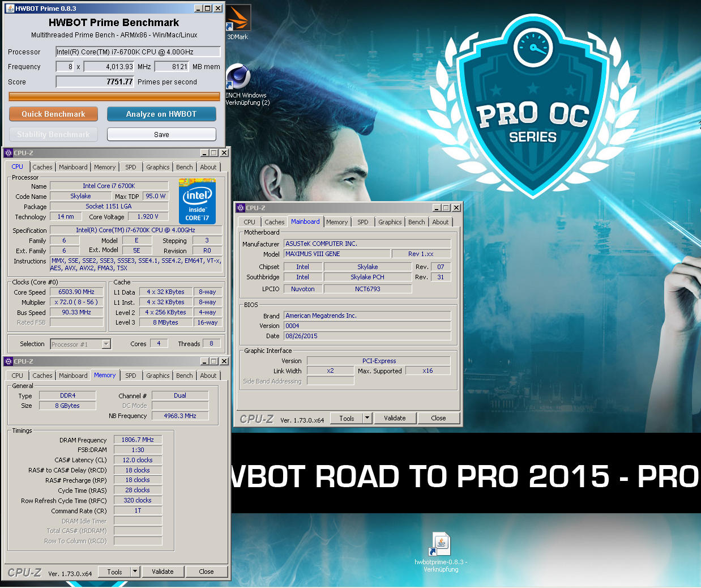
Task: Click Tools in the CPU-Z Memory window
Action: click(x=114, y=572)
